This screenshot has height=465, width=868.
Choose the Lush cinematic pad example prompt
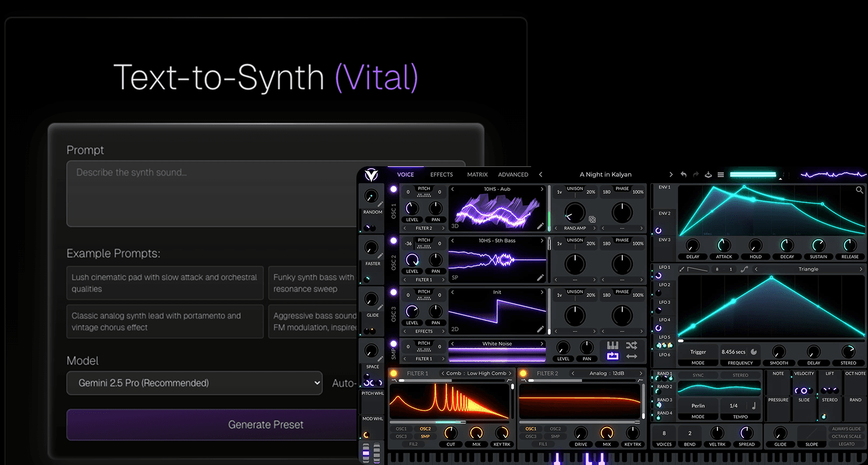(x=164, y=283)
